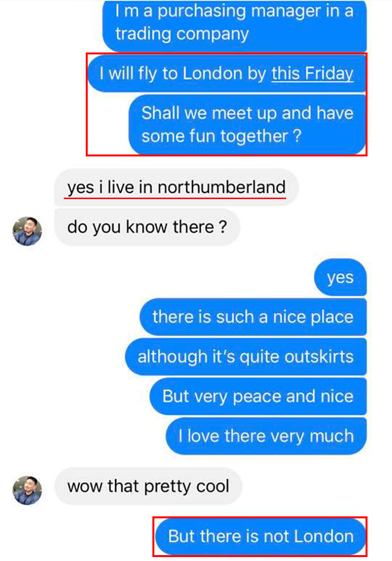This screenshot has width=392, height=561.
Task: Click the word "London" in the fly message
Action: pos(212,74)
